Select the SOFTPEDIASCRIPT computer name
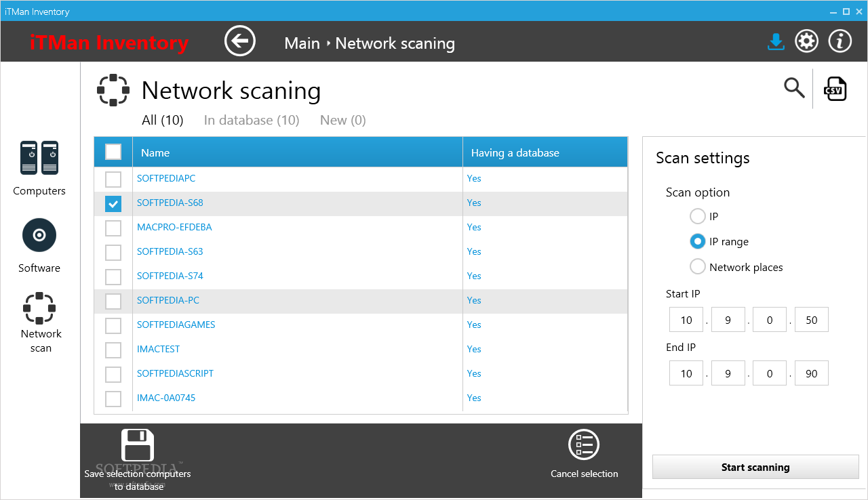This screenshot has width=868, height=500. 175,373
